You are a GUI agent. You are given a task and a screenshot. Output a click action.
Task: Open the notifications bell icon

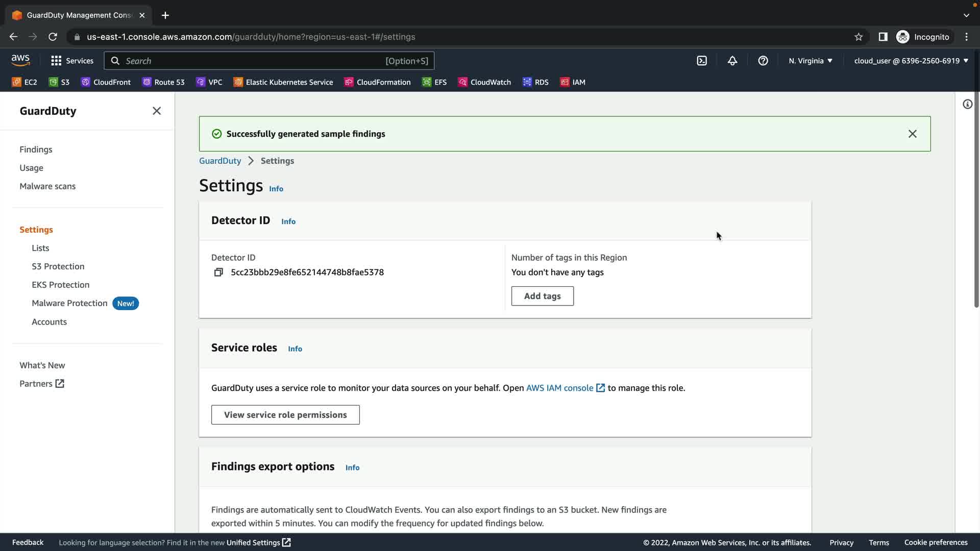point(732,61)
